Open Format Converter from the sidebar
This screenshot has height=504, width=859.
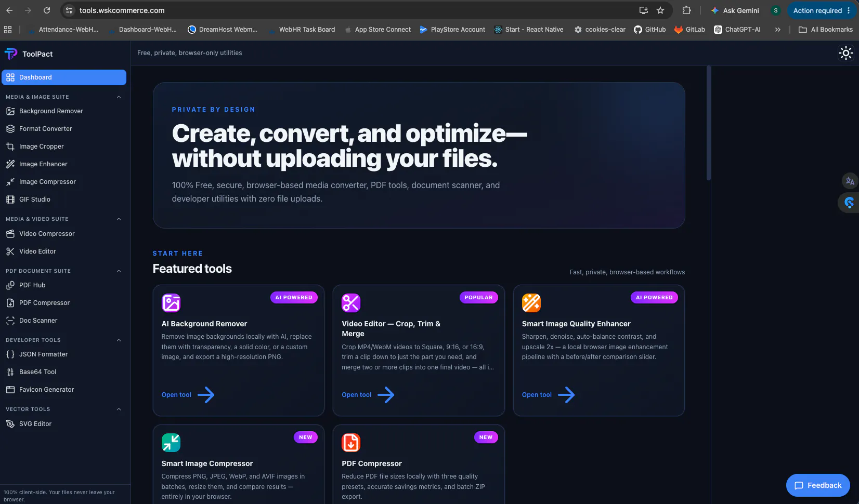click(x=64, y=129)
